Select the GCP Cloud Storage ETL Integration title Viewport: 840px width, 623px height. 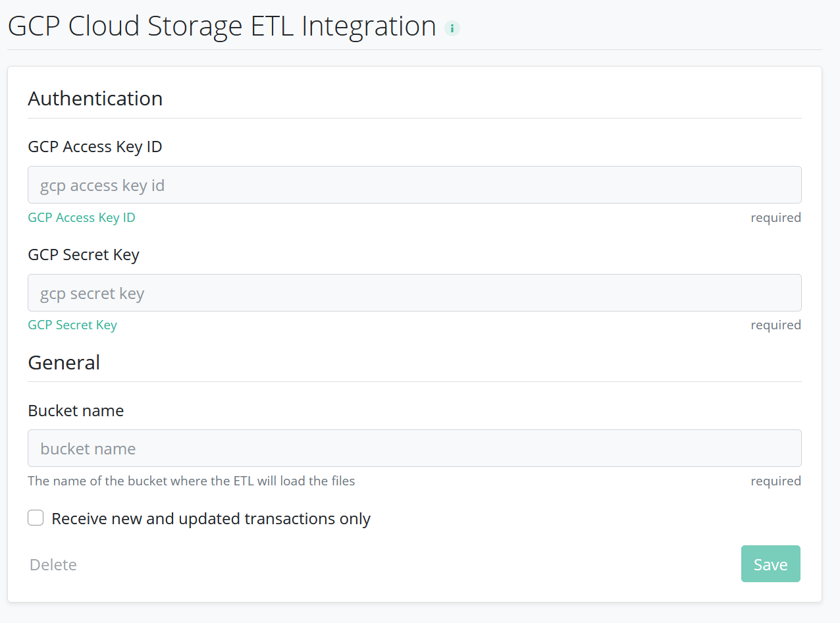pos(222,27)
